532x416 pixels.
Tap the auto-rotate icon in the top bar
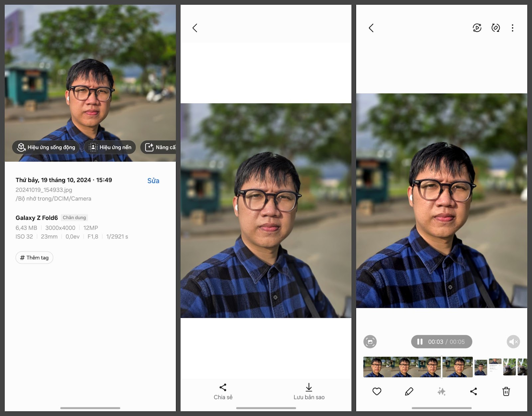coord(495,28)
